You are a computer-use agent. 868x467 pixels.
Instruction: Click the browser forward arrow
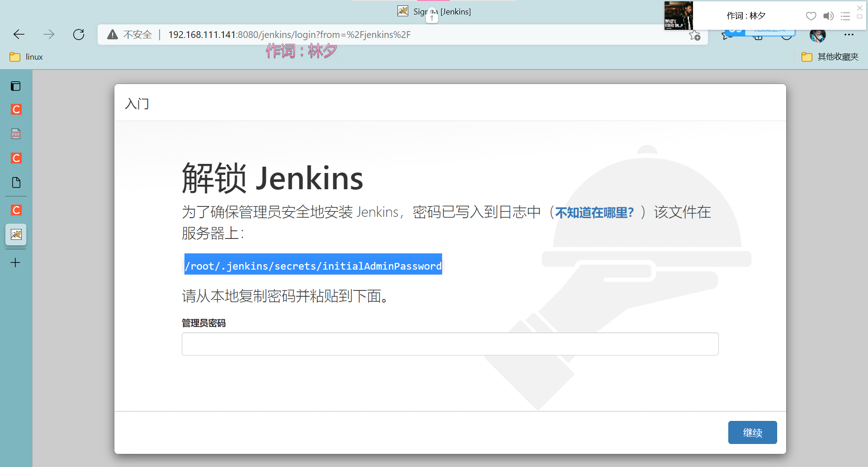(49, 34)
